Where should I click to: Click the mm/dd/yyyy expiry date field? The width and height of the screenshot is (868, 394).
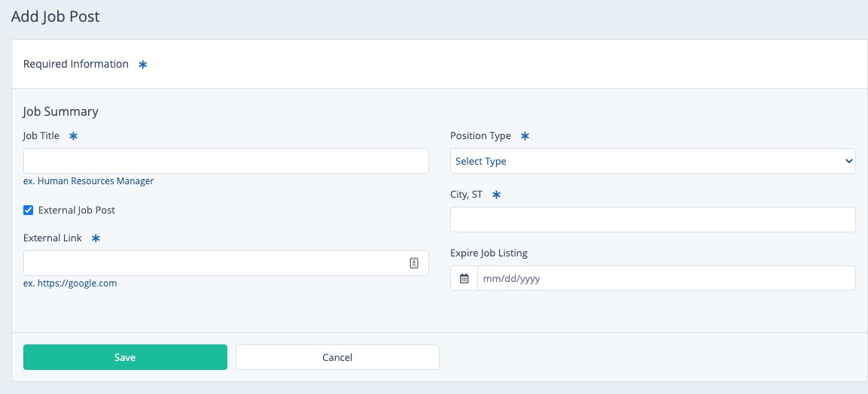pos(665,278)
